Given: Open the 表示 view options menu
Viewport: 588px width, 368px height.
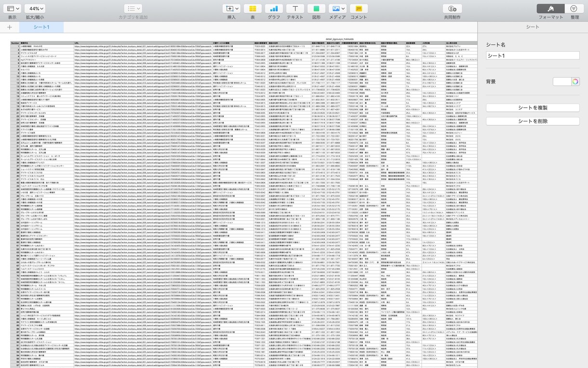Looking at the screenshot, I should coord(12,9).
